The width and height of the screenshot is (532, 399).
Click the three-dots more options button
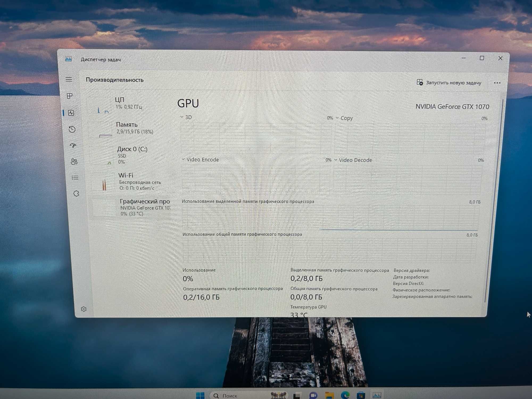497,83
